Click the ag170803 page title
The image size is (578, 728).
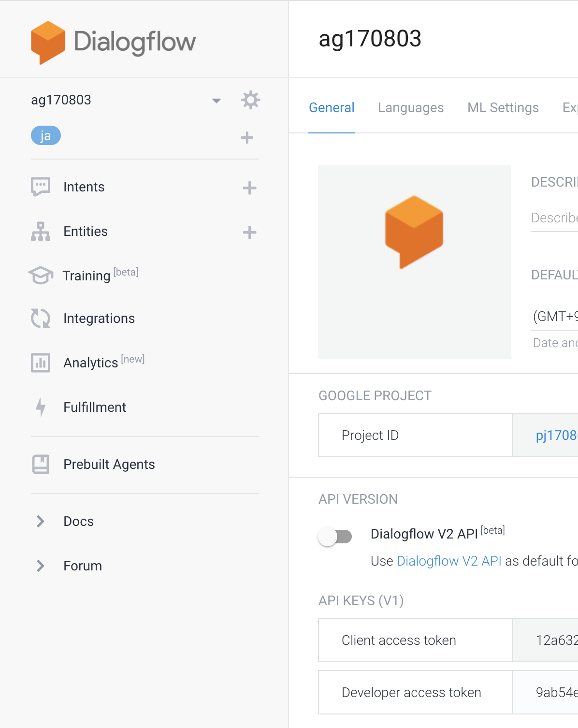(370, 39)
